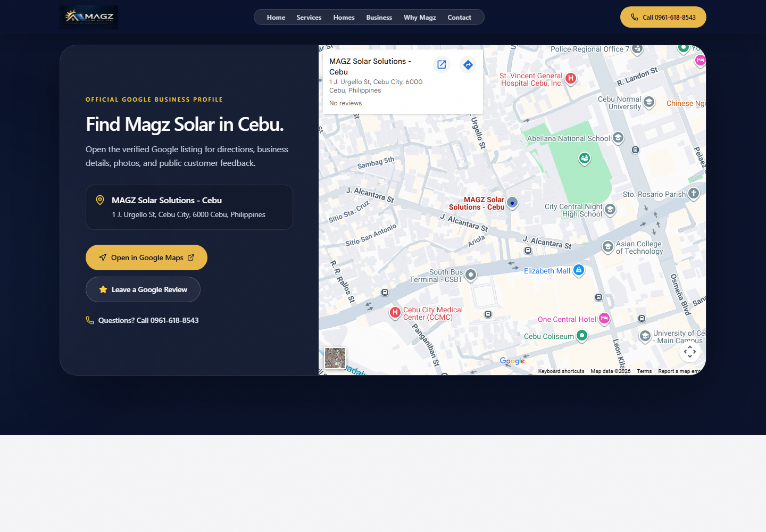Click the South Bus Terminal marker

[x=471, y=275]
